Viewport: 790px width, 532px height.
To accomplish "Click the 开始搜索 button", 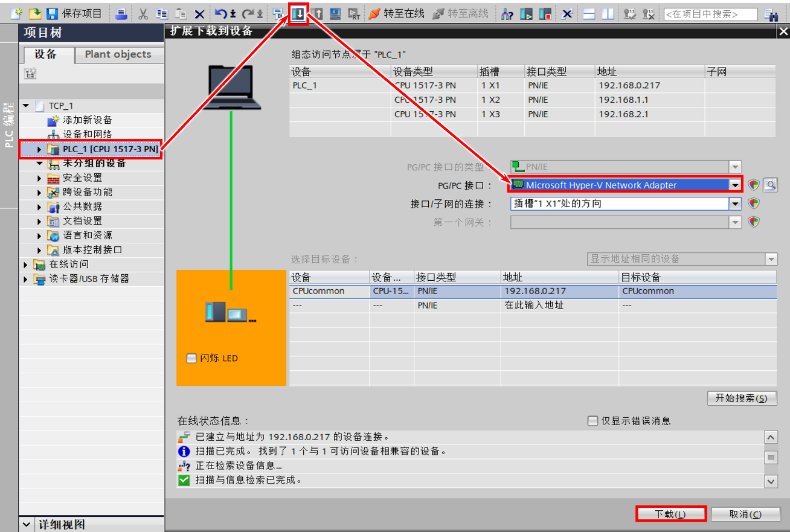I will 741,398.
